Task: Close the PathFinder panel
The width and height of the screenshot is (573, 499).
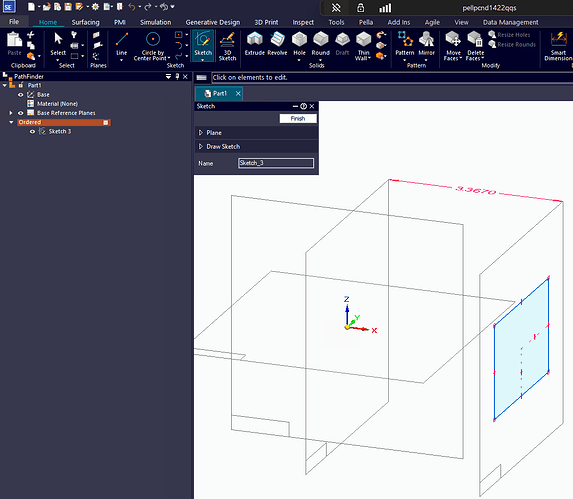Action: click(x=185, y=76)
